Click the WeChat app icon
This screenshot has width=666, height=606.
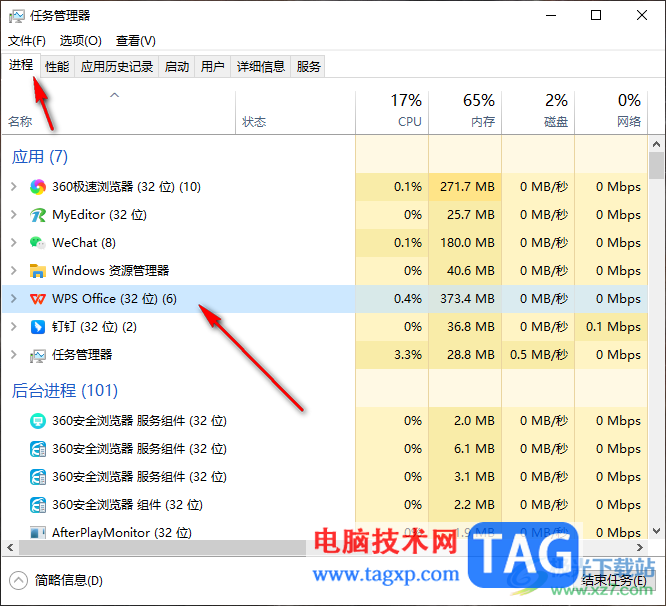coord(38,243)
